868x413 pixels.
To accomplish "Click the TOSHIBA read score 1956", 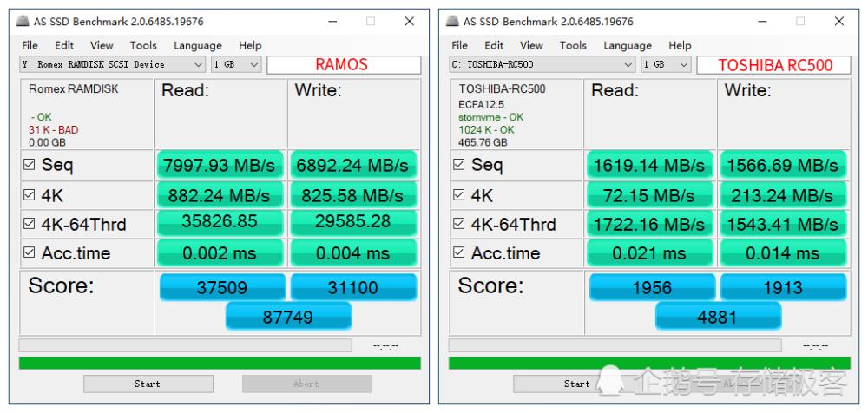I will [652, 287].
